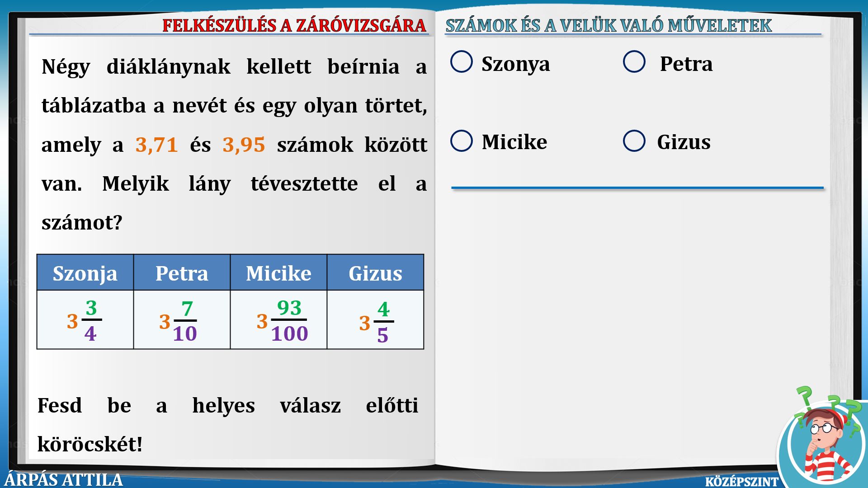This screenshot has width=868, height=488.
Task: Click Szonja's fraction 3 3/4 cell
Action: (85, 320)
